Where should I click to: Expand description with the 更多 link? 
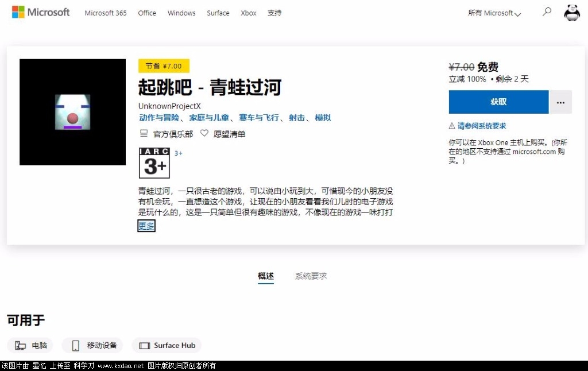tap(146, 226)
